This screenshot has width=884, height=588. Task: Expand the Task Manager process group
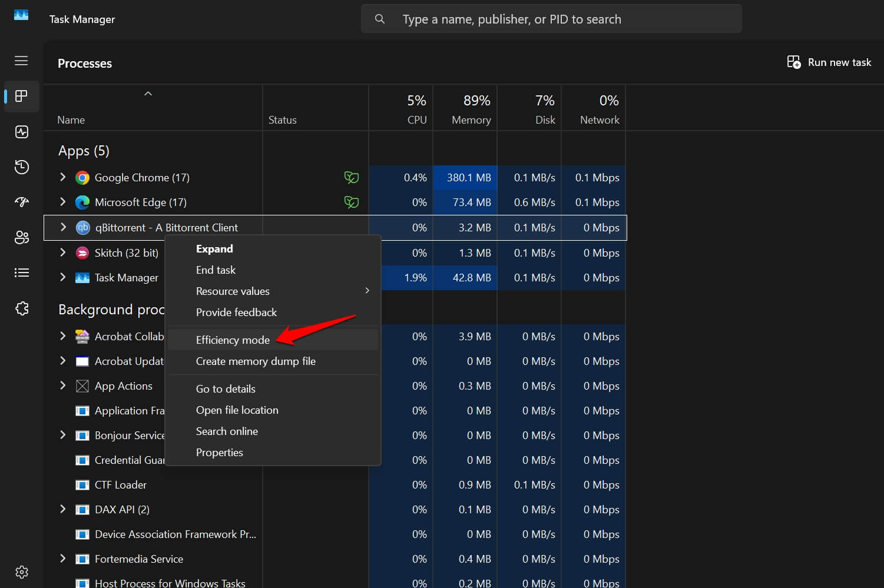click(x=62, y=277)
